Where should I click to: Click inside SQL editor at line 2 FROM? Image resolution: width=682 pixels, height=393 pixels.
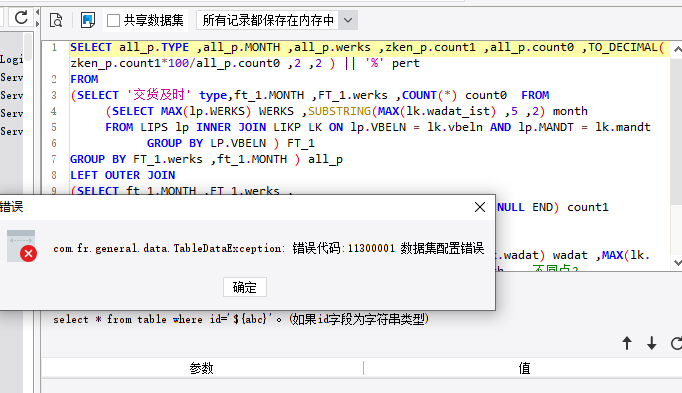click(84, 79)
